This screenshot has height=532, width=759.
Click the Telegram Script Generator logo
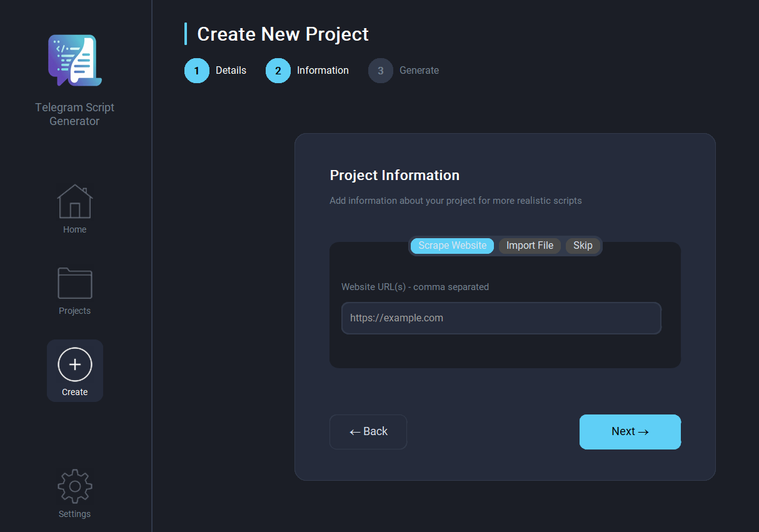point(74,59)
